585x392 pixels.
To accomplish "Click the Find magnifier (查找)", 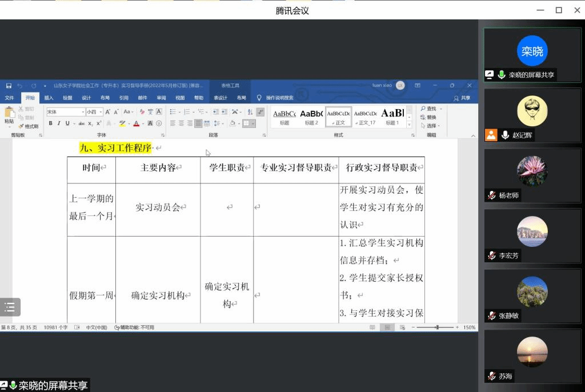I will [x=428, y=109].
